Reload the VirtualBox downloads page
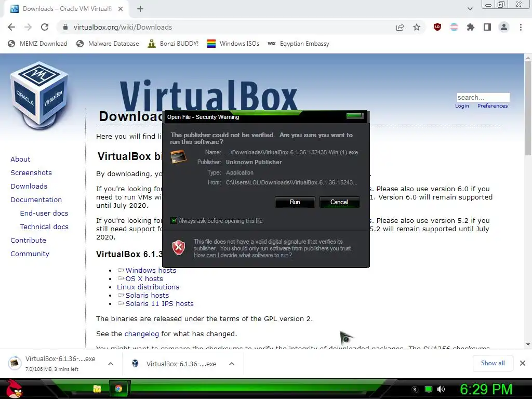Viewport: 532px width, 399px height. [x=45, y=27]
